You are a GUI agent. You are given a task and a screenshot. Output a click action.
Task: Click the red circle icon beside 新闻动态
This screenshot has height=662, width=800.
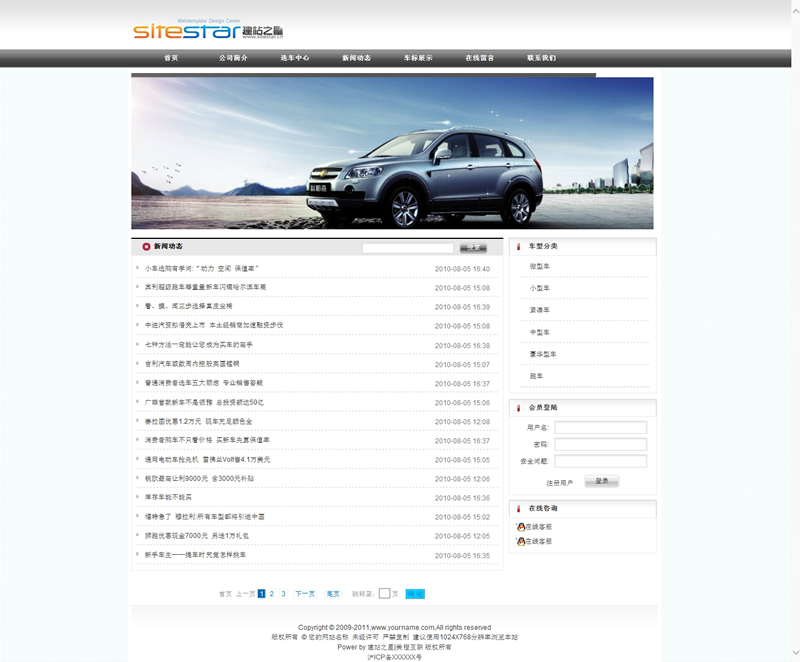tap(146, 246)
